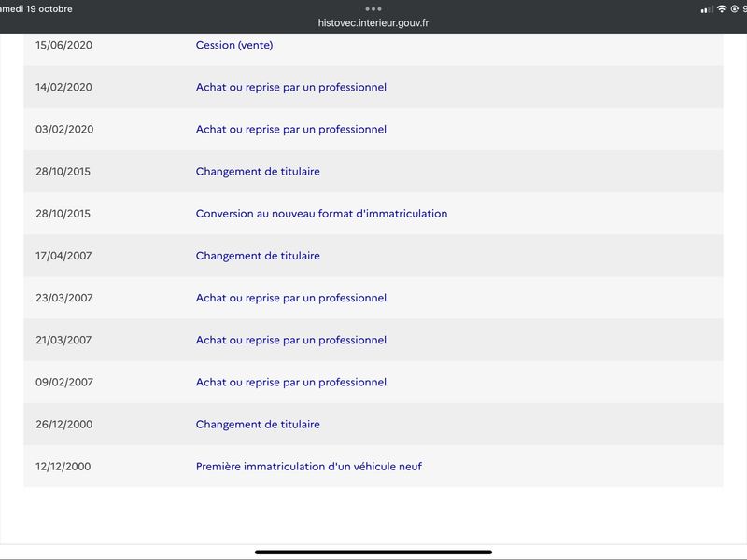
Task: Open the 28/10/2015 Changement de titulaire entry
Action: pos(373,172)
